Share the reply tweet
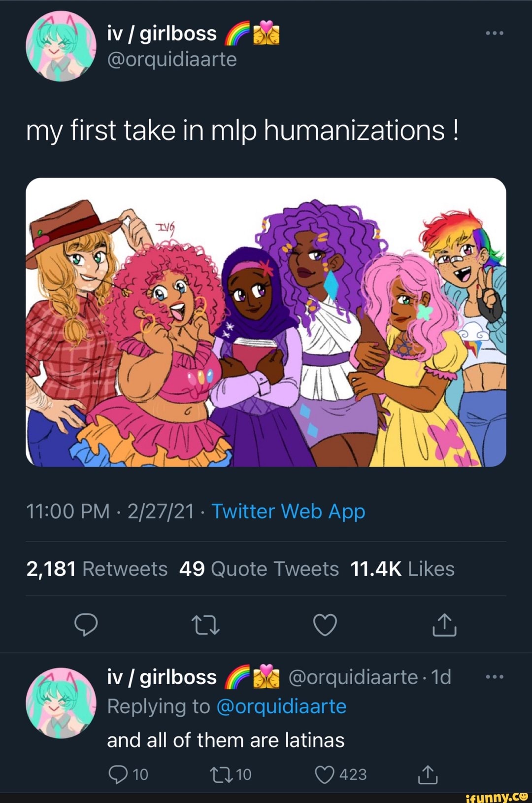 point(428,774)
